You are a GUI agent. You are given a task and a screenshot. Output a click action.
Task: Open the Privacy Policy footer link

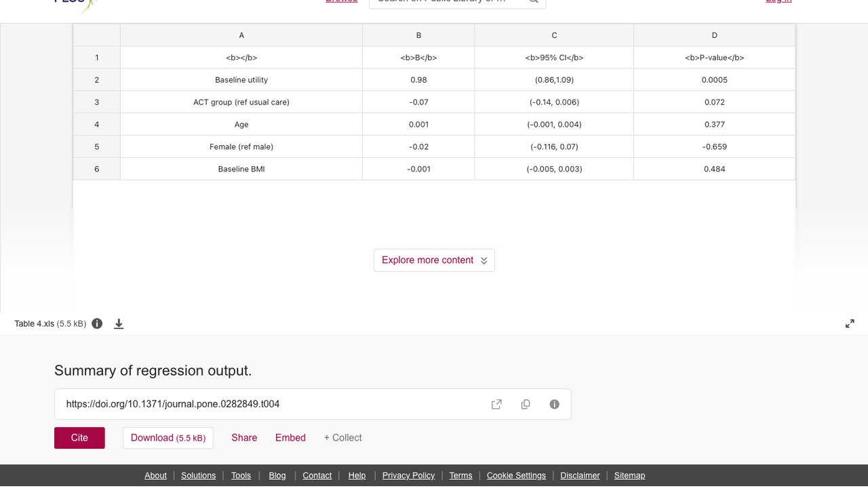click(408, 476)
